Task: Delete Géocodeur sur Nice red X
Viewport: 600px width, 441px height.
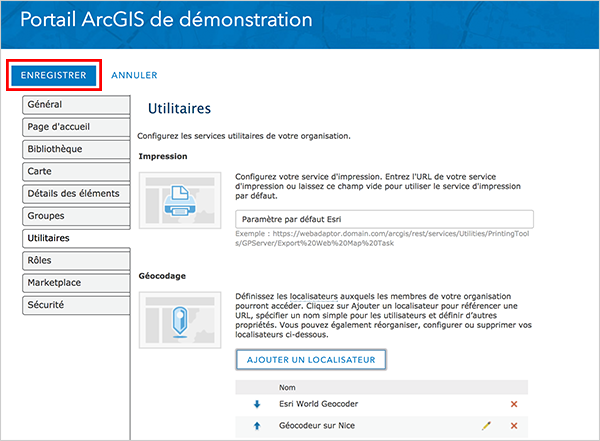Action: 514,425
